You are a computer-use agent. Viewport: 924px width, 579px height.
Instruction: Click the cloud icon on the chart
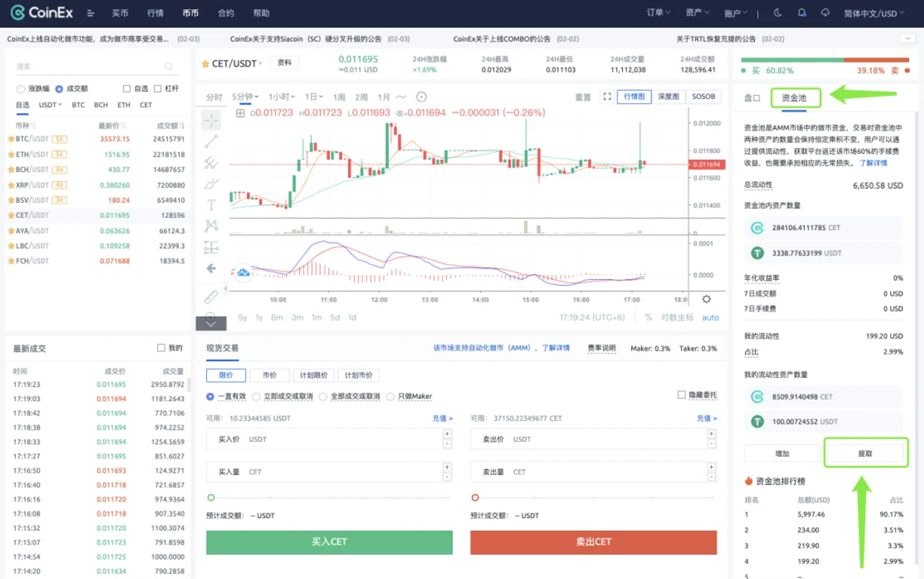(x=244, y=272)
